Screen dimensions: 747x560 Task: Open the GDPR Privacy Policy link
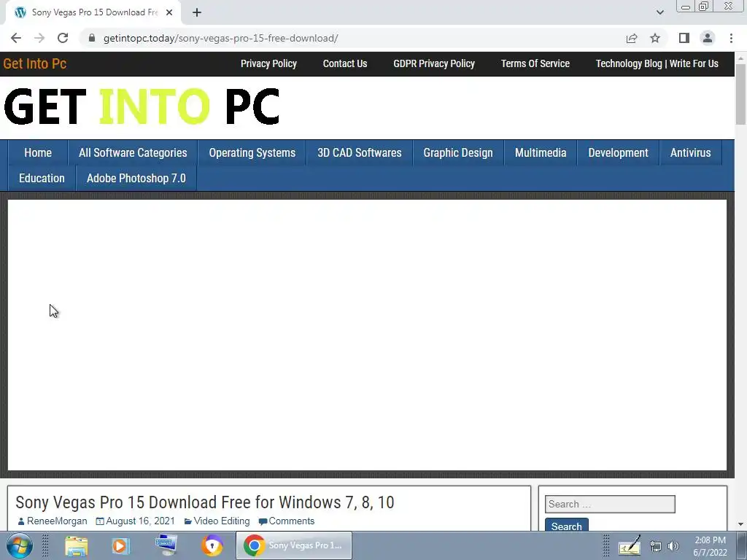click(x=434, y=64)
